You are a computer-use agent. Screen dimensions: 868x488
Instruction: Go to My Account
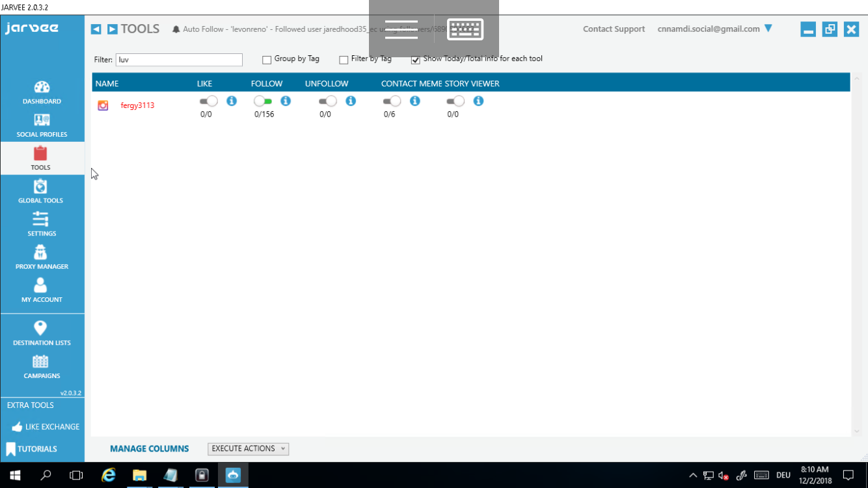coord(42,291)
